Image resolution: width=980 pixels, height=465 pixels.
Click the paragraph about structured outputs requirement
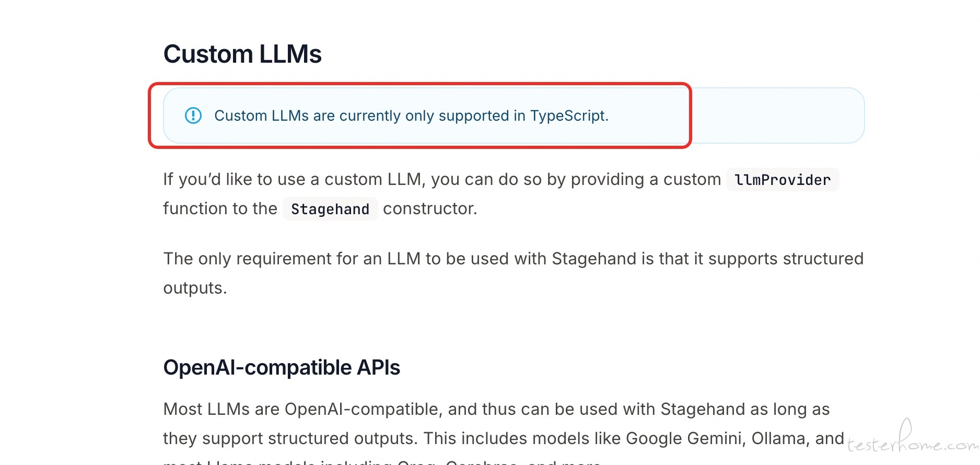(514, 273)
